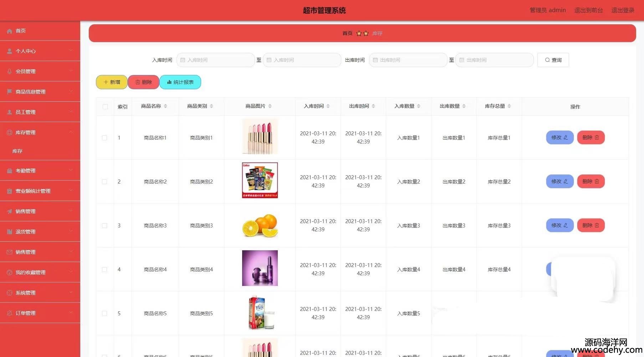Click 修改 for 商品名称1 row

coord(560,137)
